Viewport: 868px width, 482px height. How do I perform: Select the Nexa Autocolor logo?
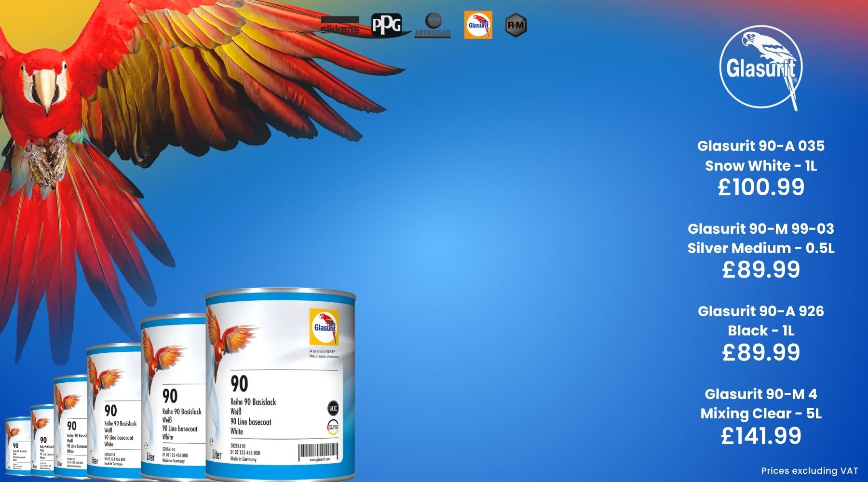click(x=433, y=26)
